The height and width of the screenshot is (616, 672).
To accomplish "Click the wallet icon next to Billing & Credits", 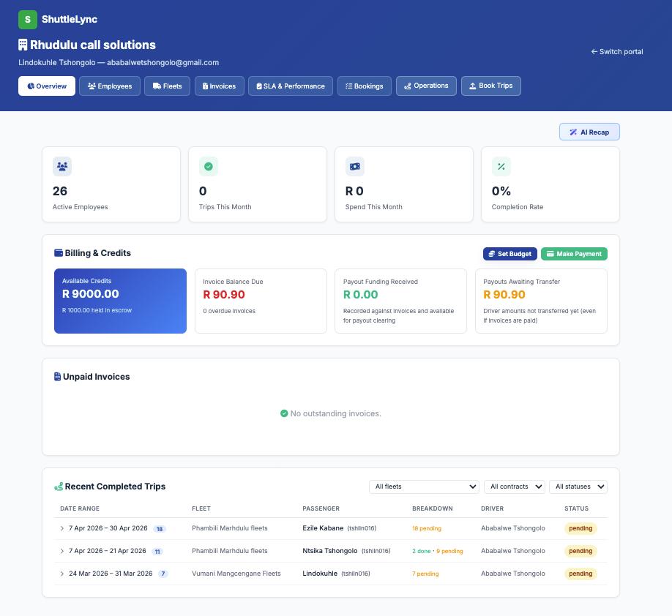I will pos(59,252).
